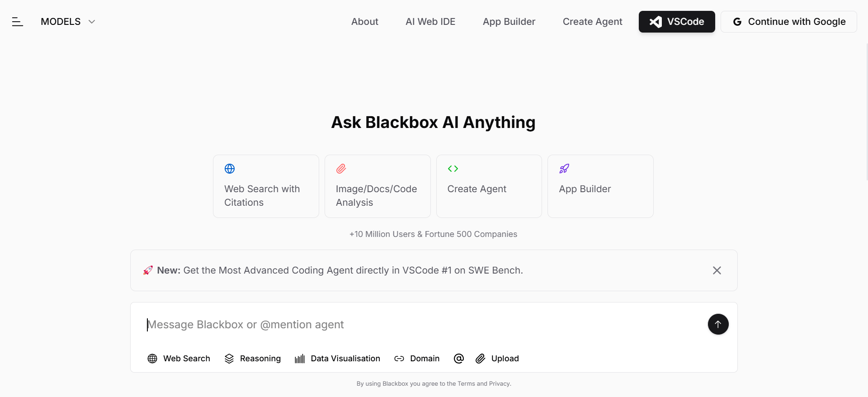This screenshot has height=397, width=868.
Task: Click the Ask Blackbox AI Anything heading
Action: (x=433, y=122)
